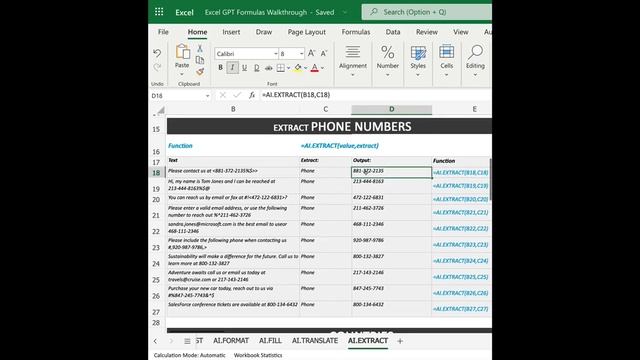640x360 pixels.
Task: Open the Formulas tab
Action: (x=356, y=32)
